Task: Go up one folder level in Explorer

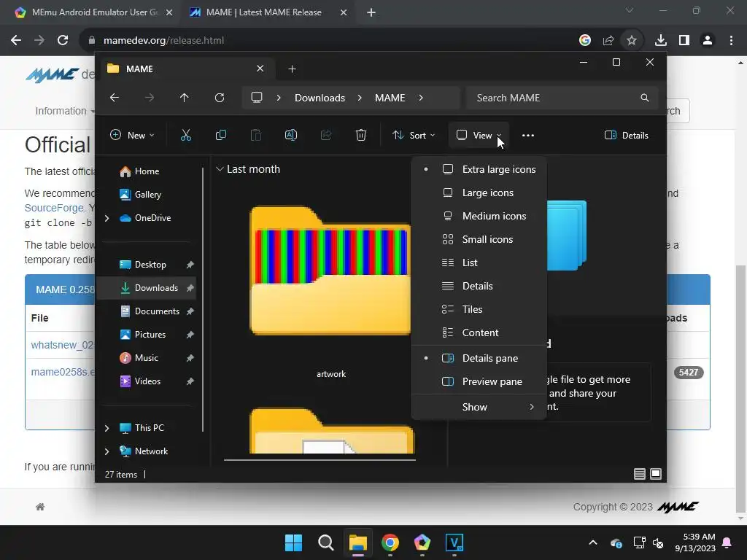Action: click(185, 98)
